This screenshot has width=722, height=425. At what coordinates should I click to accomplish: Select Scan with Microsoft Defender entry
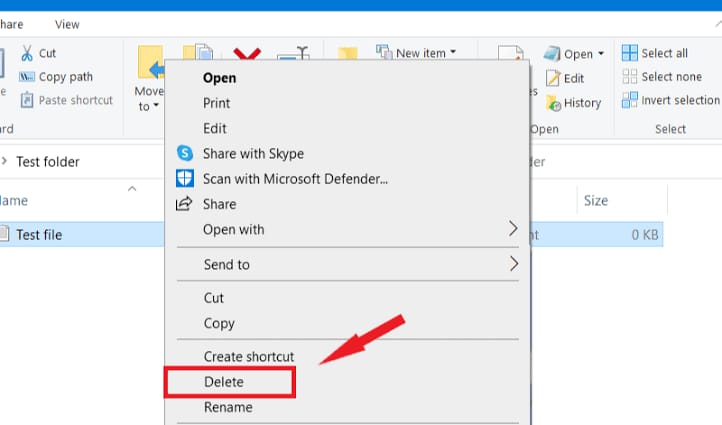click(x=295, y=179)
